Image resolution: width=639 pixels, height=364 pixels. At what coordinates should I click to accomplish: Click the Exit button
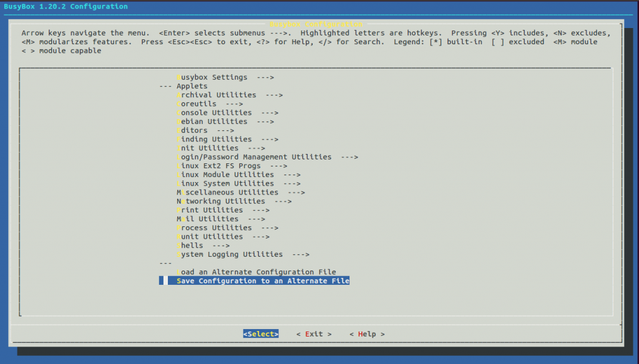coord(314,334)
